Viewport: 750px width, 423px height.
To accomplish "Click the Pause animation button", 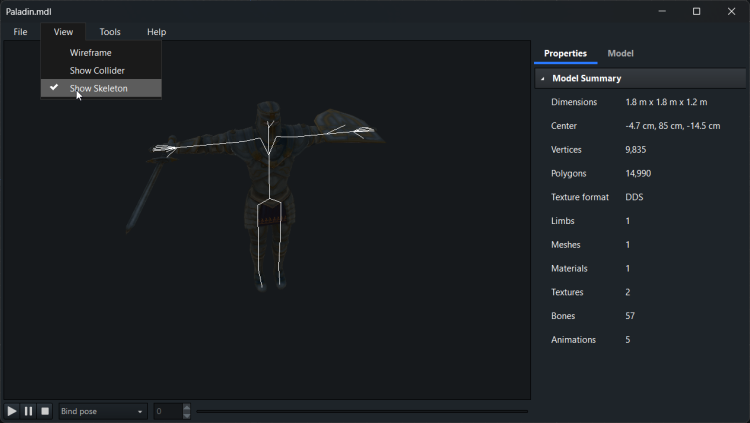I will [x=28, y=411].
